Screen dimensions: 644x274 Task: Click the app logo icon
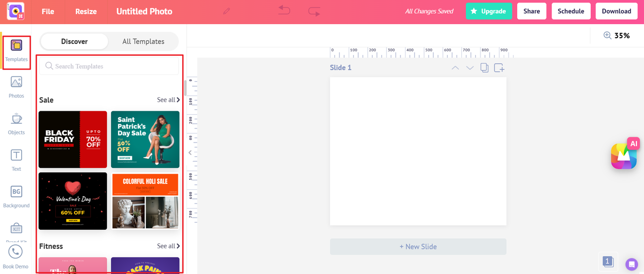coord(16,11)
